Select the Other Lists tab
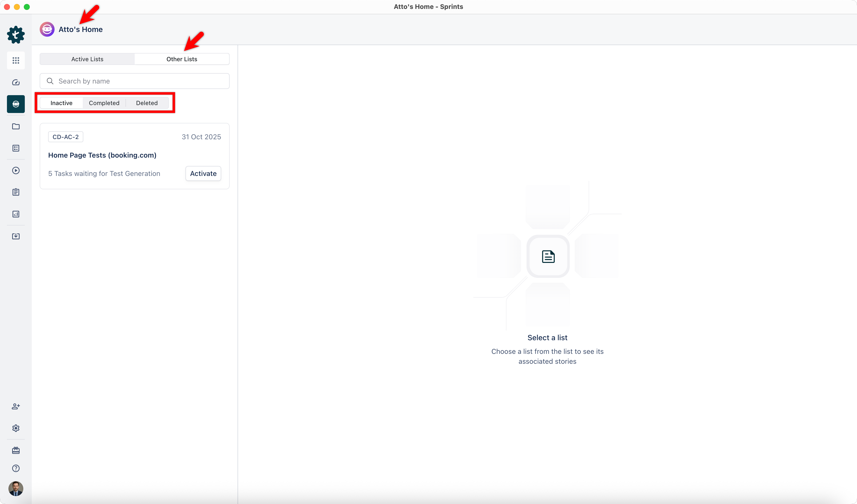The width and height of the screenshot is (857, 504). click(x=182, y=59)
